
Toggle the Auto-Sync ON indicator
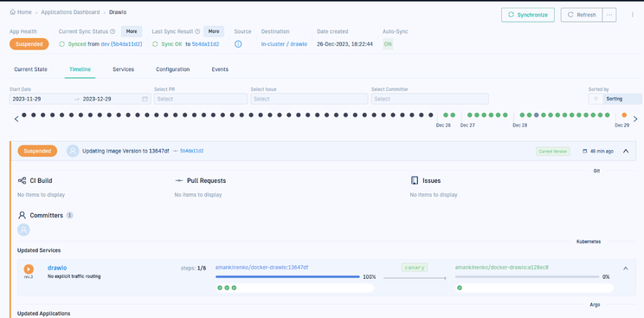[388, 44]
